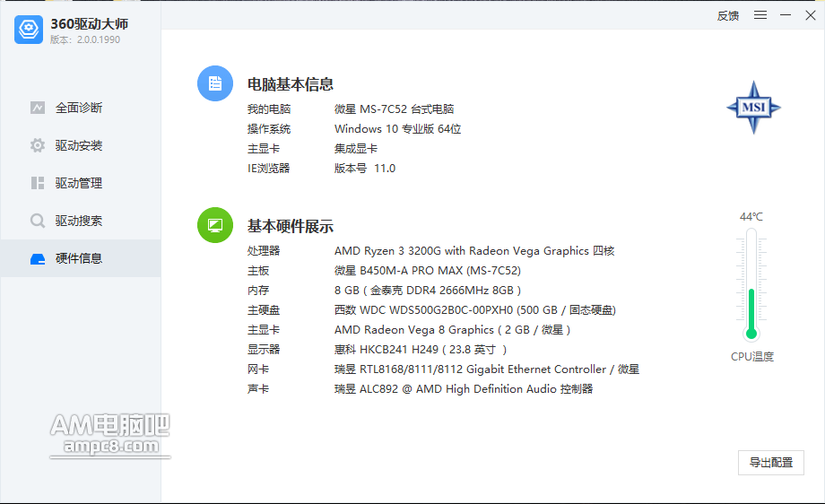Click the 声卡 label
This screenshot has height=504, width=825.
tap(258, 389)
